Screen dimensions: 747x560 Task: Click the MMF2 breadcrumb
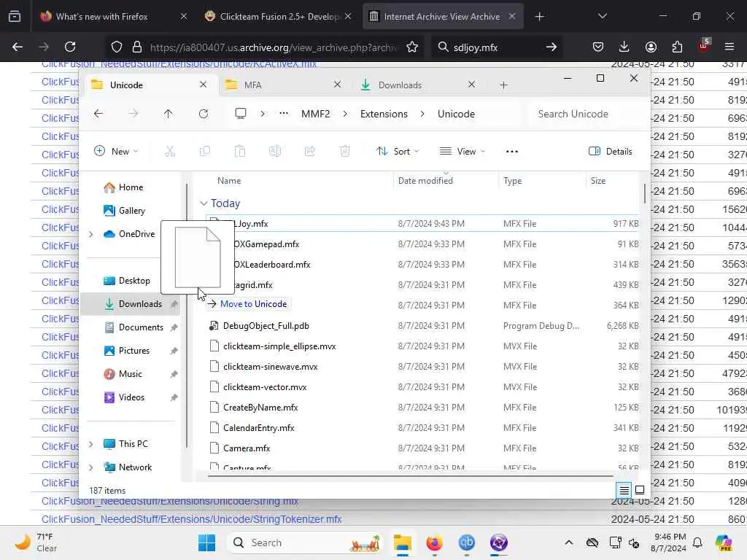pos(315,114)
